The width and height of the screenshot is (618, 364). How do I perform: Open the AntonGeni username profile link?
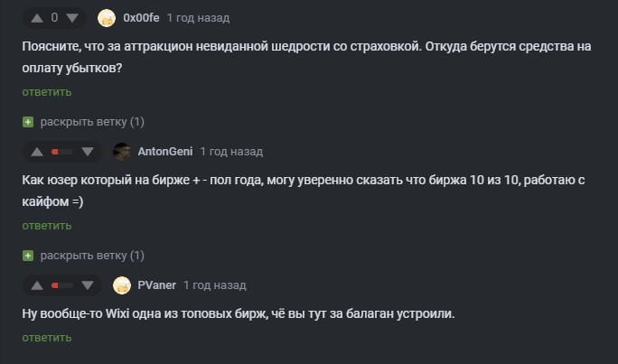[164, 152]
